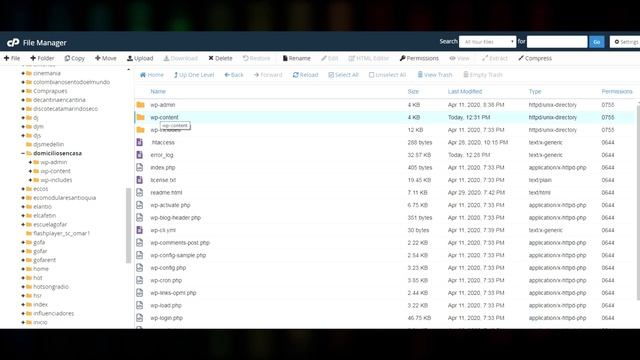Click the folder tree vertical scrollbar
Image resolution: width=640 pixels, height=360 pixels.
click(128, 225)
